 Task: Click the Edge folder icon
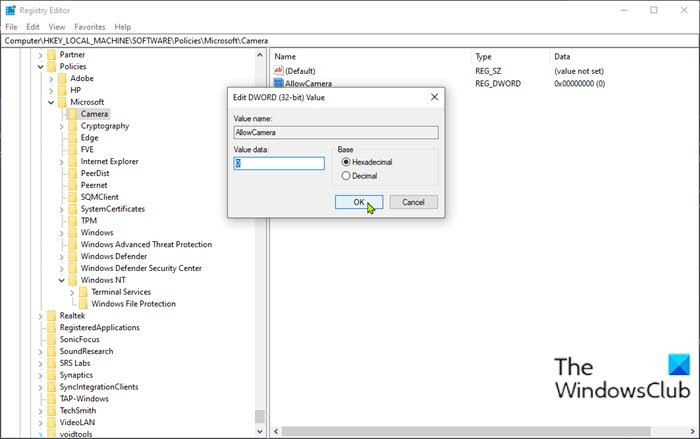tap(73, 138)
